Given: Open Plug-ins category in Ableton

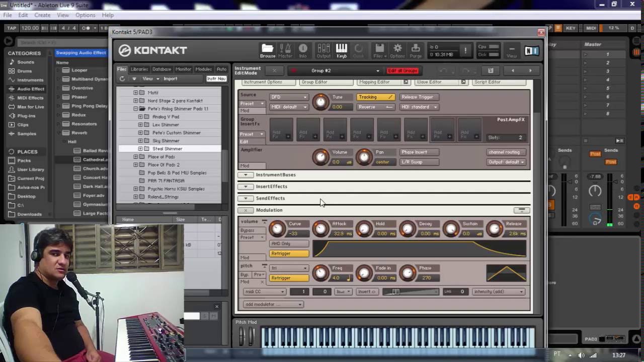Looking at the screenshot, I should tap(26, 116).
